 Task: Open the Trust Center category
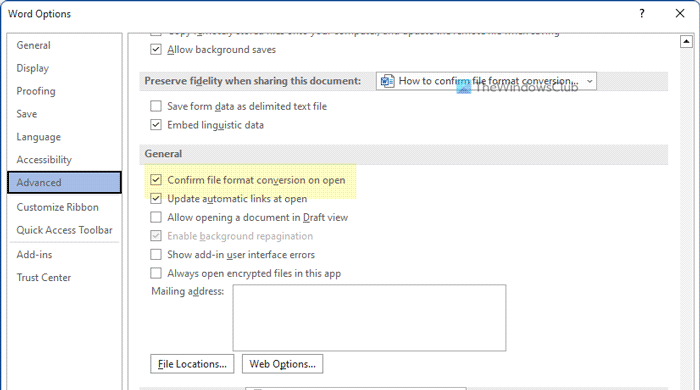click(64, 277)
